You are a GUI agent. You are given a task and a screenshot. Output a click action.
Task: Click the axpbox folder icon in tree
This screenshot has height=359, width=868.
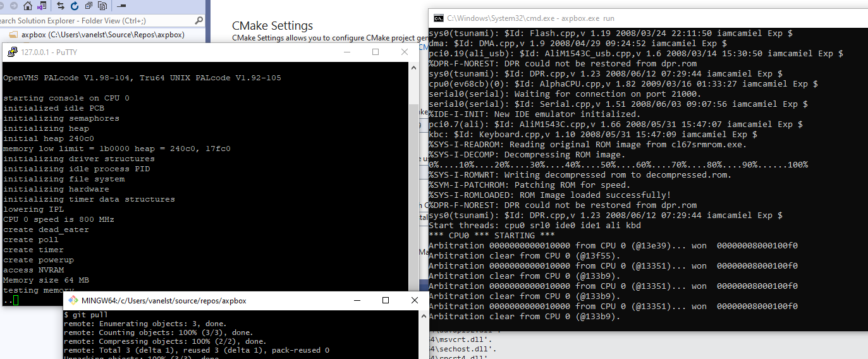(x=13, y=35)
